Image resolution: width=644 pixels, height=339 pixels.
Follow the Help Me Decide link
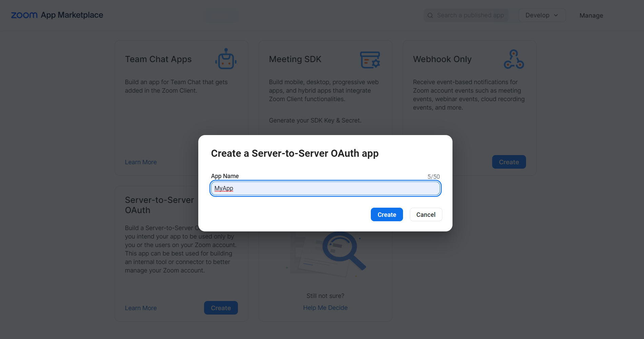click(325, 308)
